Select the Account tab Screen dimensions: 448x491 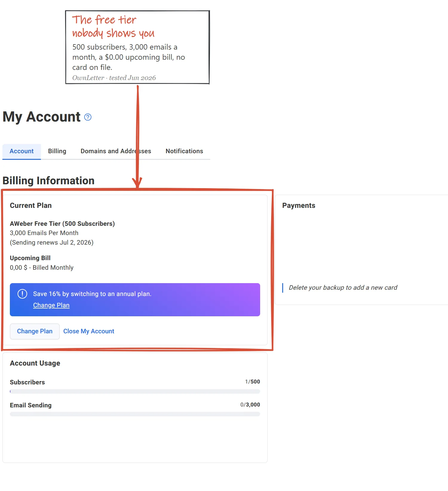tap(22, 151)
